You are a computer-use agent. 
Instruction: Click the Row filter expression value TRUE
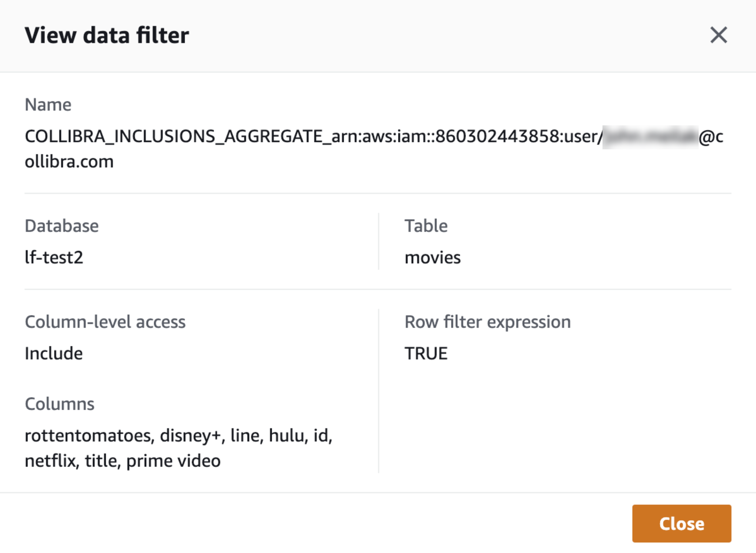(x=426, y=353)
